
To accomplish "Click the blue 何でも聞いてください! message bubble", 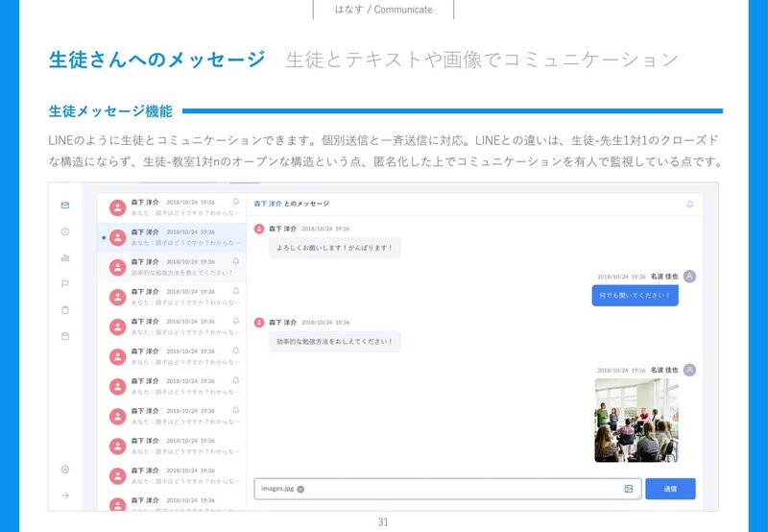I will (x=635, y=296).
